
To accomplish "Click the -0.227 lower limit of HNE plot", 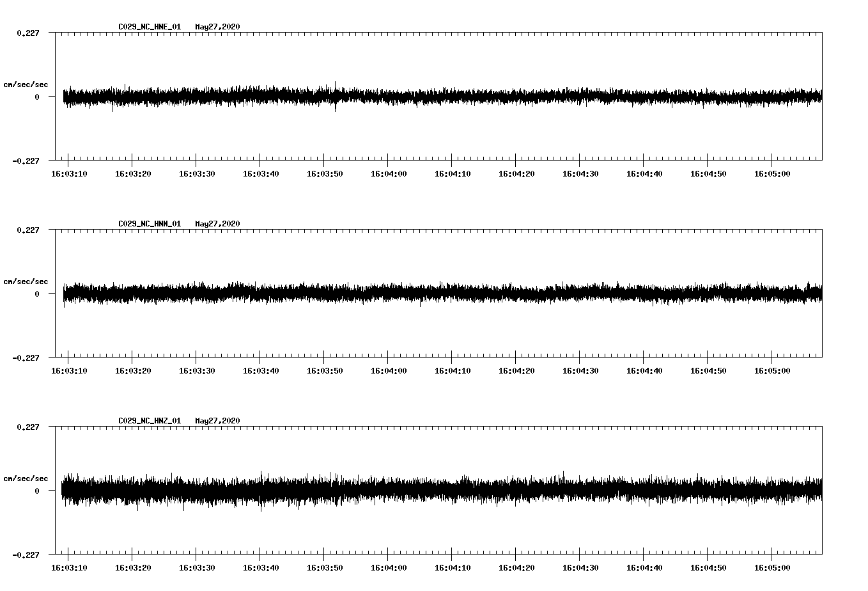I will click(x=26, y=161).
